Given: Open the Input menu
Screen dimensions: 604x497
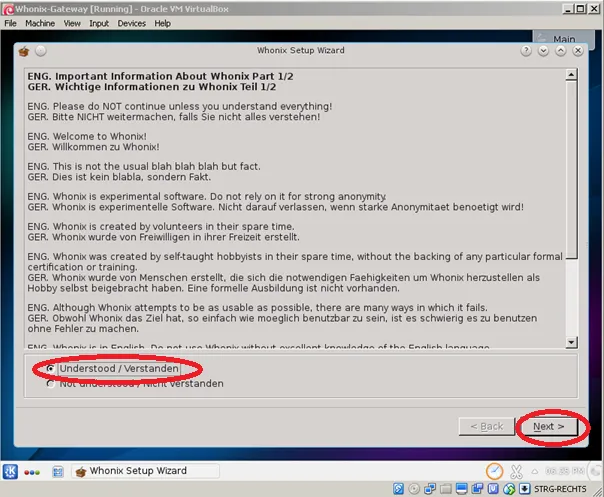Looking at the screenshot, I should pyautogui.click(x=99, y=24).
